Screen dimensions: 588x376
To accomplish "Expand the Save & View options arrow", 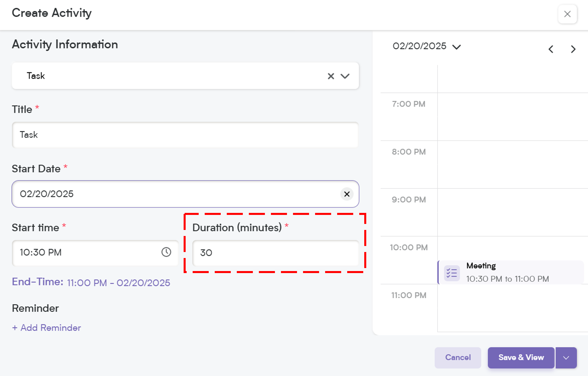I will pyautogui.click(x=566, y=358).
